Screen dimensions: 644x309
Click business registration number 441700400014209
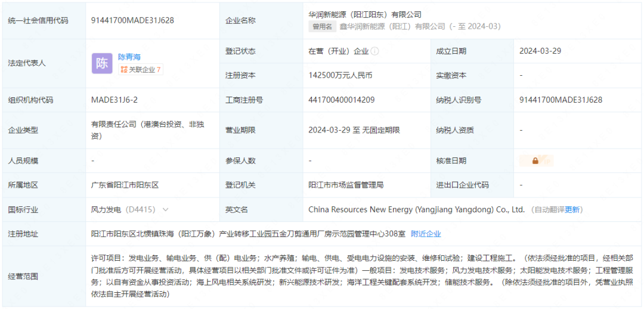click(x=342, y=100)
